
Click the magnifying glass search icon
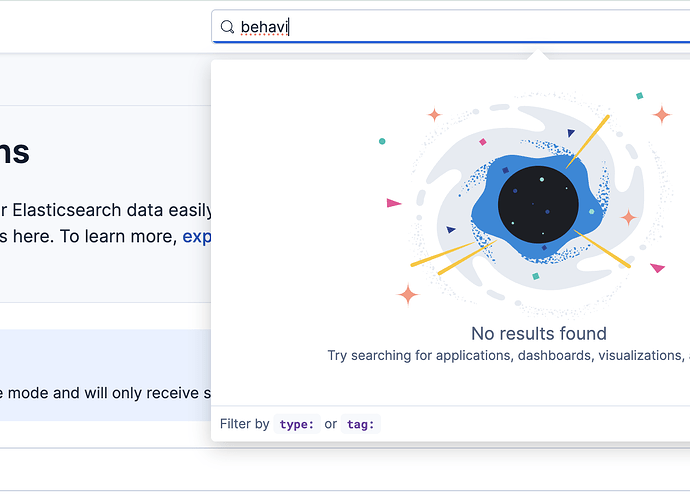tap(227, 27)
